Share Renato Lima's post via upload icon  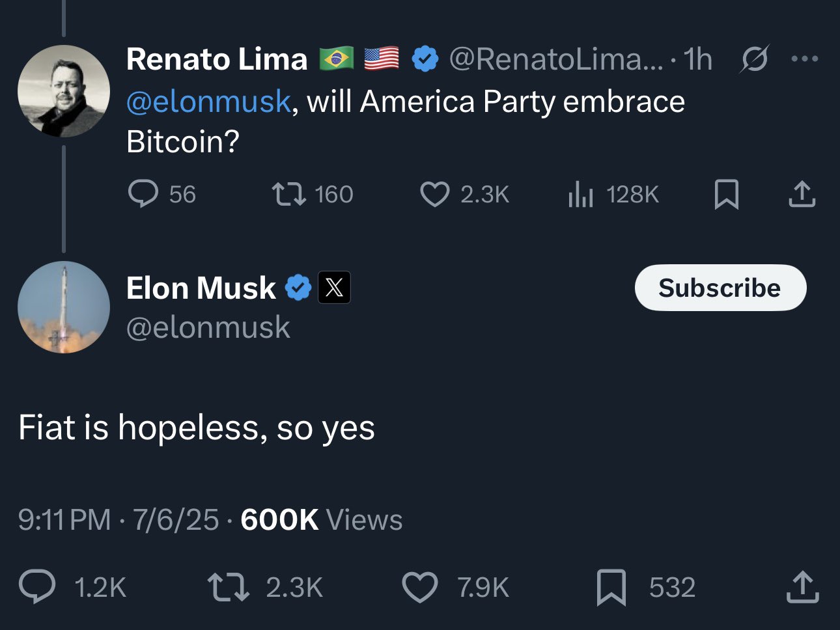[802, 194]
